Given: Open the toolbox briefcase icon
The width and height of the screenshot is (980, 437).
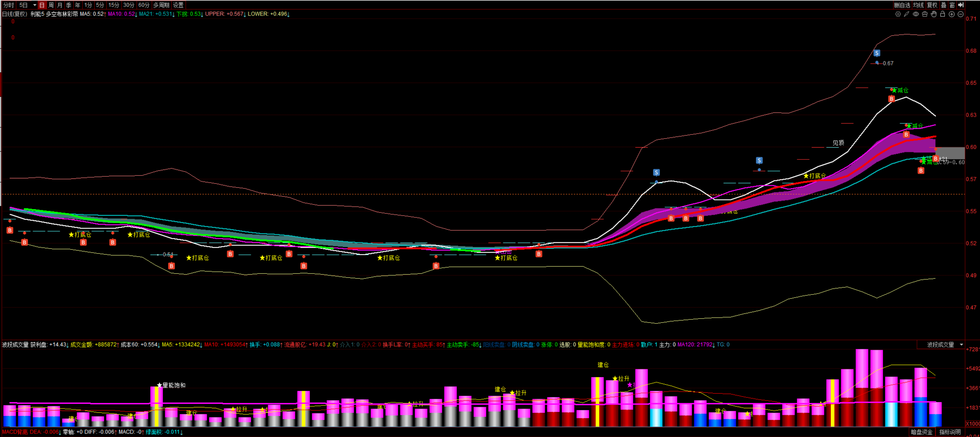Looking at the screenshot, I should (x=924, y=14).
